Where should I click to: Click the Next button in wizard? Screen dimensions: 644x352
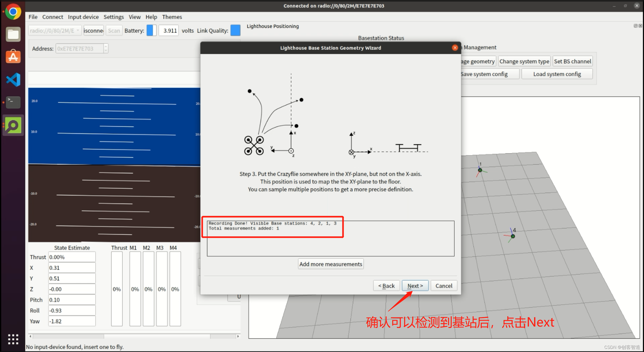point(415,286)
